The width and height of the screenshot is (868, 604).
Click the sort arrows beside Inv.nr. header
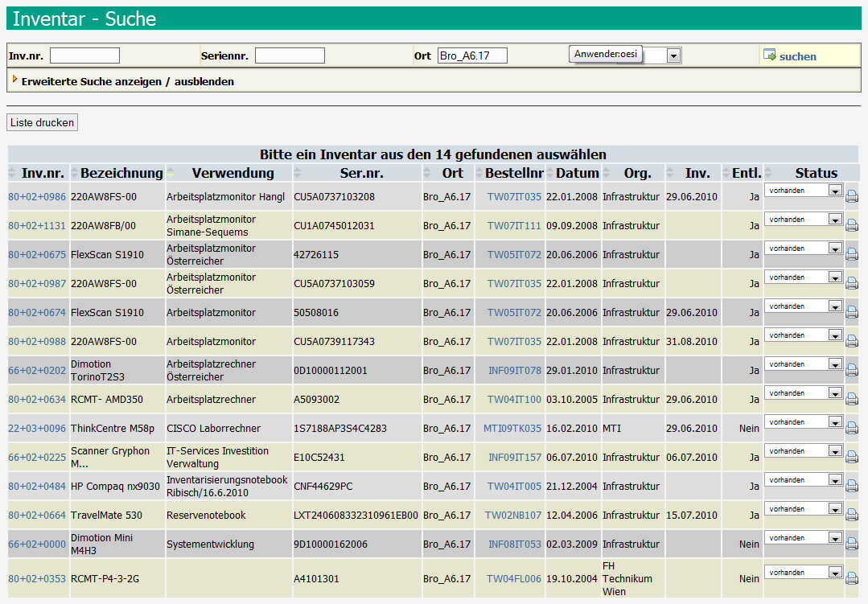point(12,174)
